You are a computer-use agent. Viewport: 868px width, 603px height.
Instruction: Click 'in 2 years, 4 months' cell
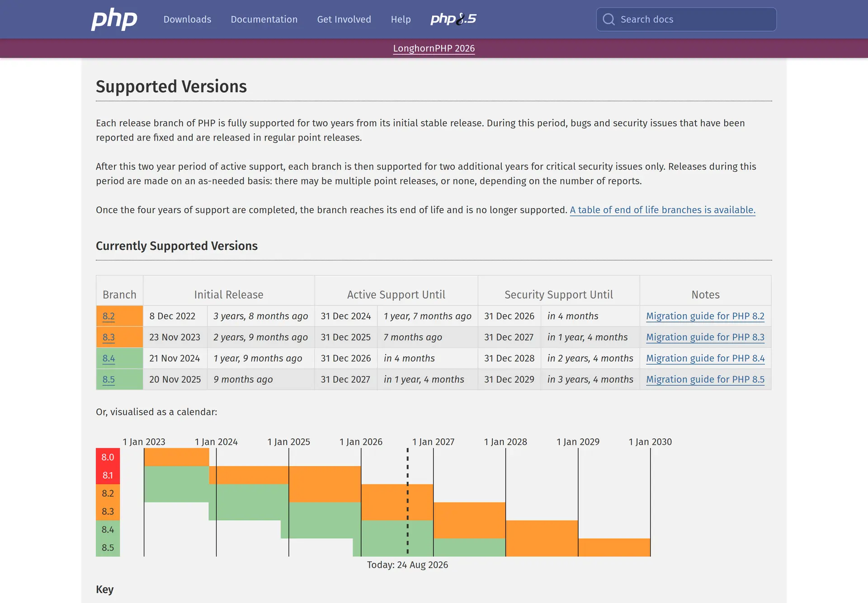[590, 358]
